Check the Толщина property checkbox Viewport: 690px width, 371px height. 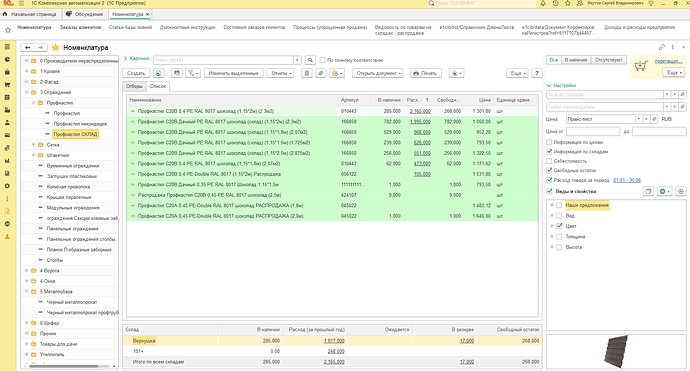click(x=559, y=237)
